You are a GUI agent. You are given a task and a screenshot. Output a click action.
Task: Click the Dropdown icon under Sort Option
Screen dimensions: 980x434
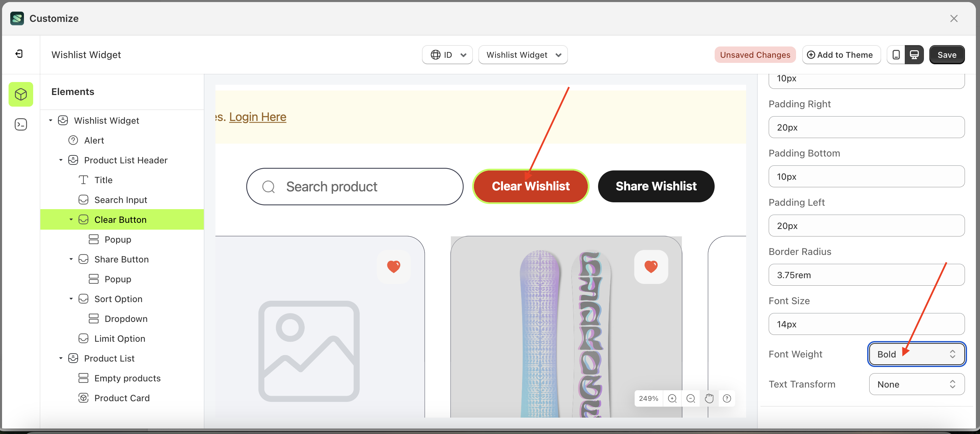93,318
